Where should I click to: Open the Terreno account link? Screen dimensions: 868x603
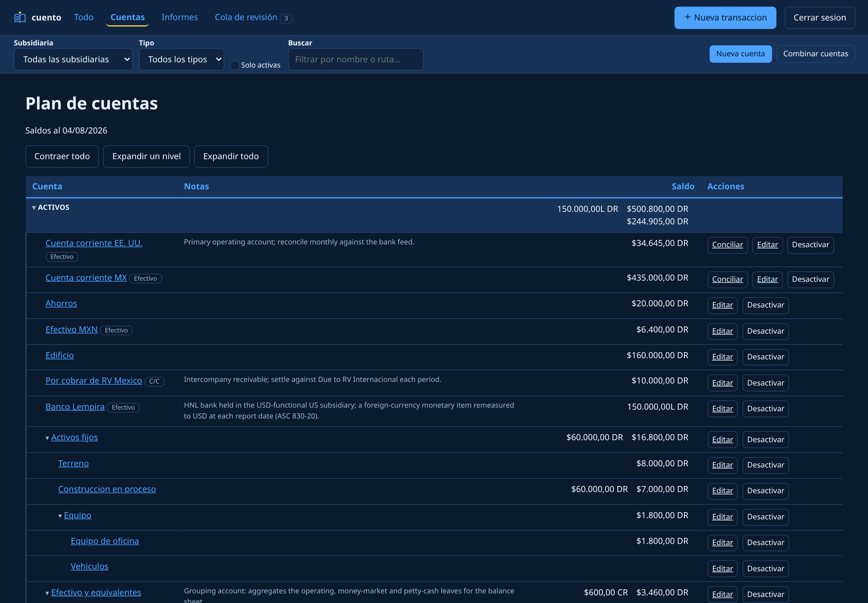point(73,464)
